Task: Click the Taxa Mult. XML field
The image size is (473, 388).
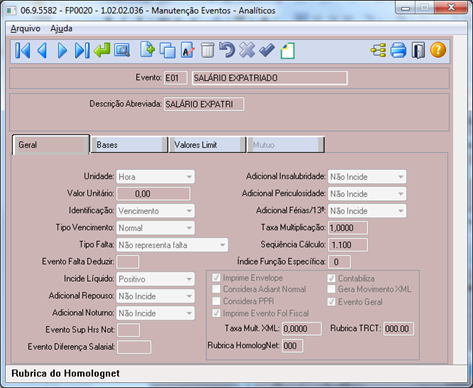Action: tap(302, 329)
